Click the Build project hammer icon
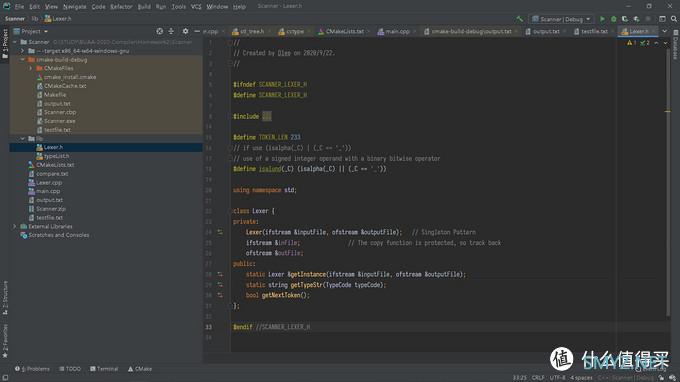 click(520, 19)
